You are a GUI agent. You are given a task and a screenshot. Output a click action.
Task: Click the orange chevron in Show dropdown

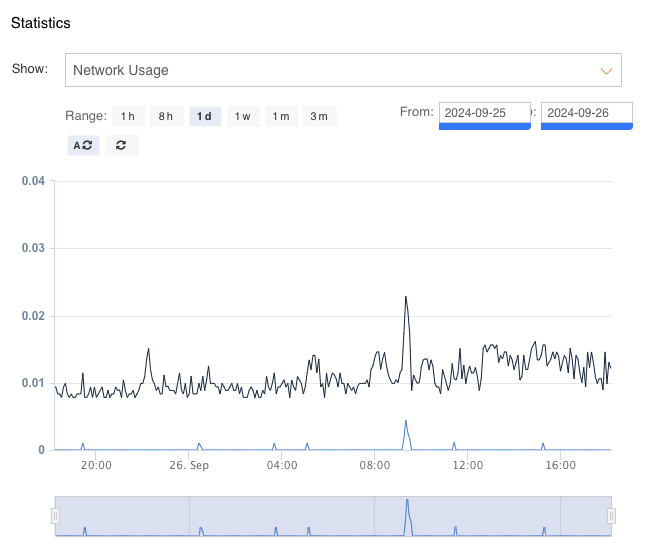point(605,71)
